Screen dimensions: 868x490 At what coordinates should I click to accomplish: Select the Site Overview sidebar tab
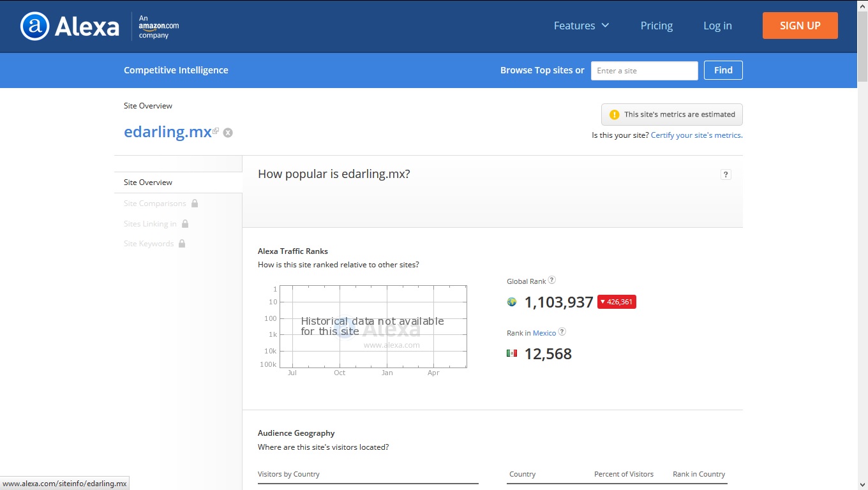coord(148,182)
